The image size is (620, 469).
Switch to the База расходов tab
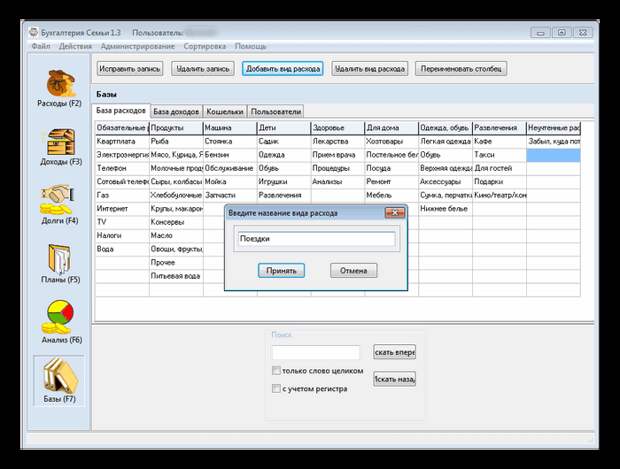point(121,111)
